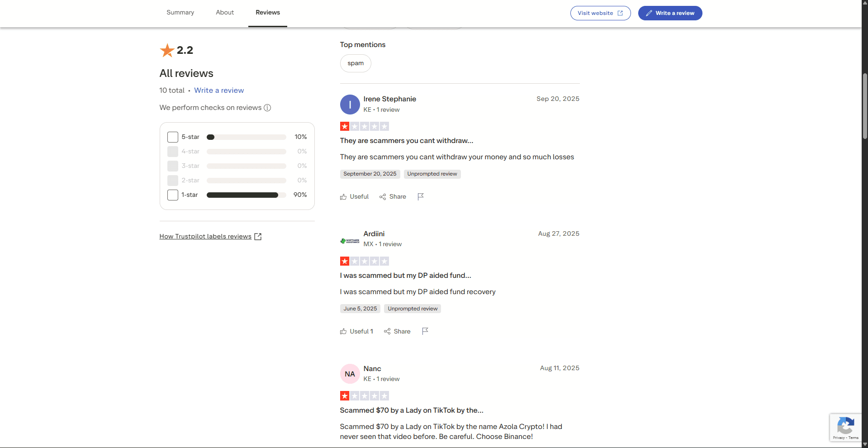Click the info icon beside review checks
The height and width of the screenshot is (448, 868).
pyautogui.click(x=267, y=108)
